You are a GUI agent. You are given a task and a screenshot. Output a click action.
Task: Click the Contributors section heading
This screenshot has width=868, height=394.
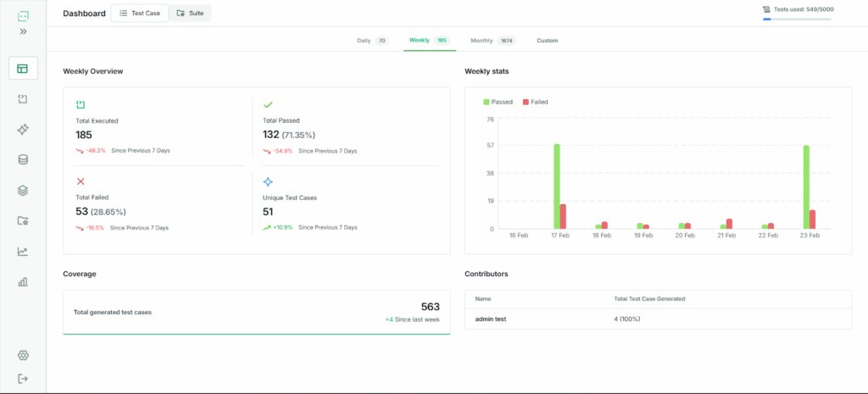487,274
